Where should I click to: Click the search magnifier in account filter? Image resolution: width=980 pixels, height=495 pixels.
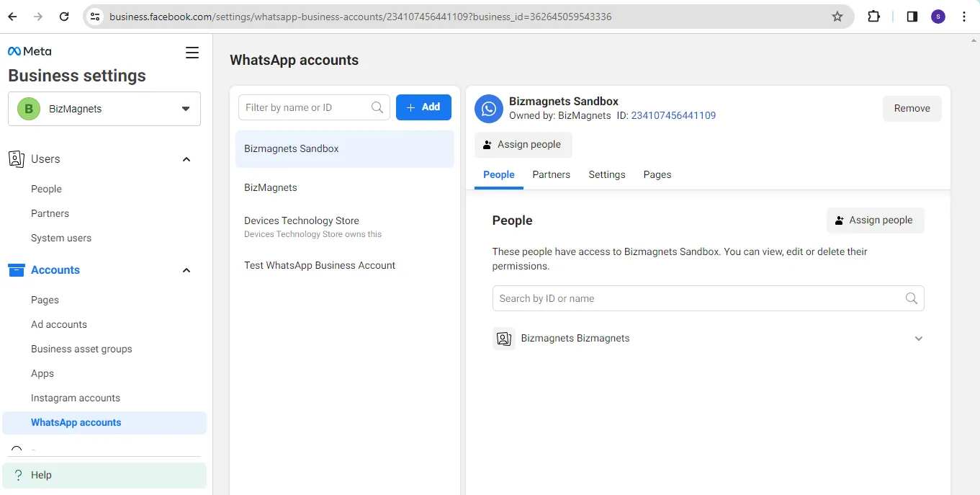(377, 107)
